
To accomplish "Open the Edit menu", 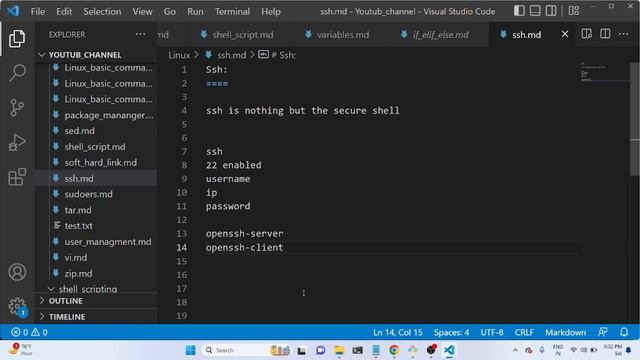I will click(x=64, y=11).
